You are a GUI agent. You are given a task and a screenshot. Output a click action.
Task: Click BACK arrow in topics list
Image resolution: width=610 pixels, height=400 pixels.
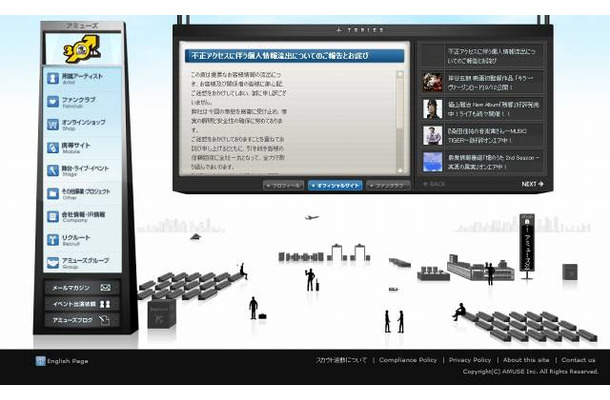pos(434,184)
